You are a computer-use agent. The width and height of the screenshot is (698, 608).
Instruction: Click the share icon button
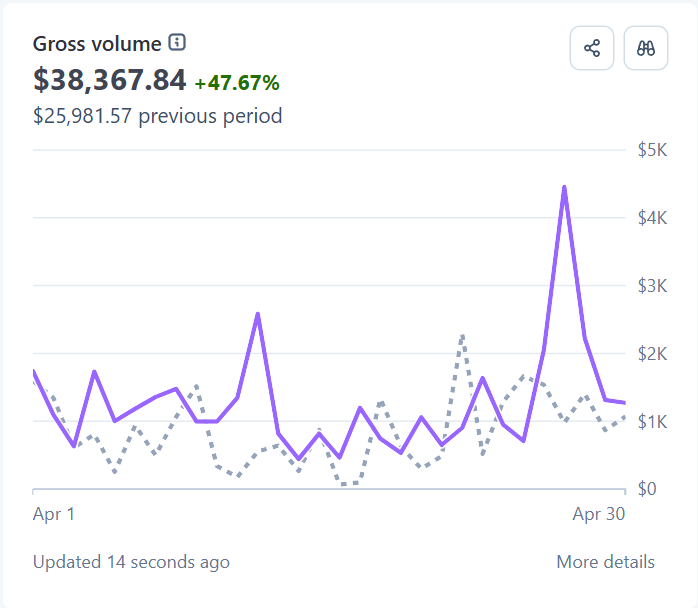click(x=592, y=48)
